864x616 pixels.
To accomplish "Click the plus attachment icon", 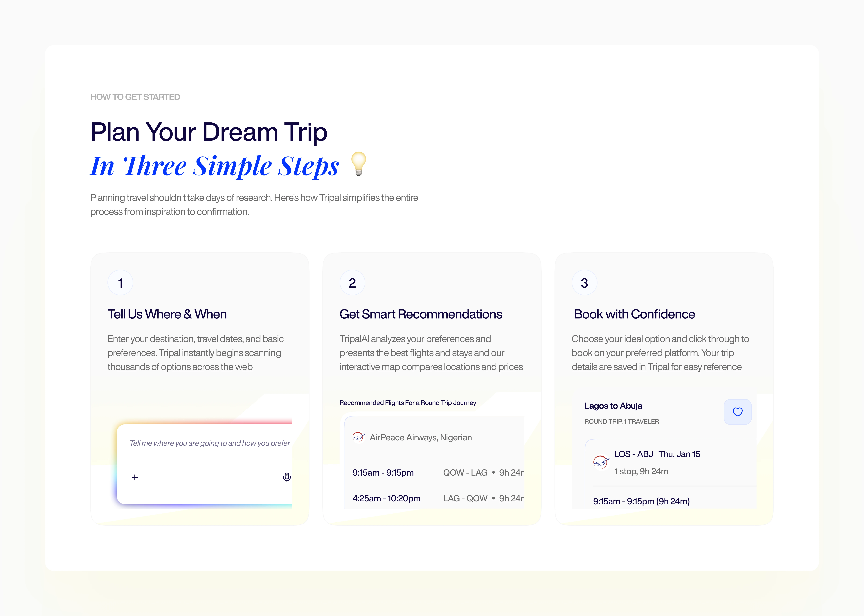I will (135, 478).
